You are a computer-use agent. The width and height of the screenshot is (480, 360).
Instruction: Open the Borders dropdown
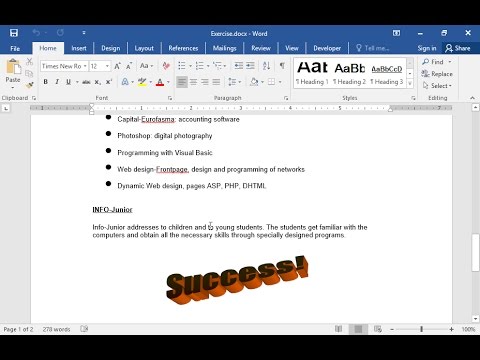click(279, 82)
